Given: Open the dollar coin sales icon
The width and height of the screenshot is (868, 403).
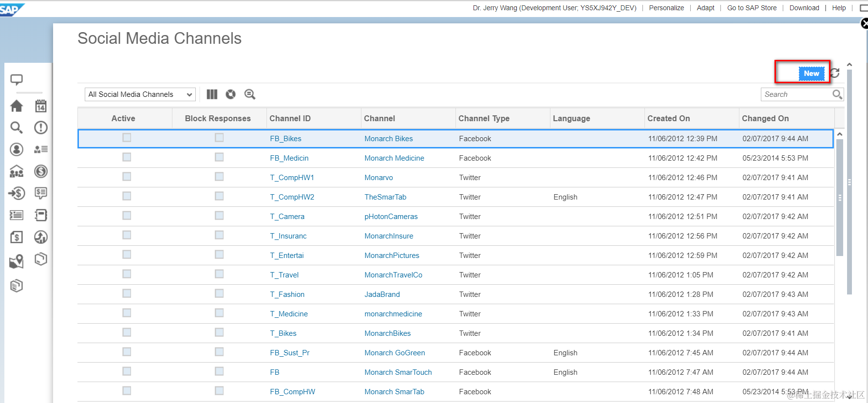Looking at the screenshot, I should (41, 171).
